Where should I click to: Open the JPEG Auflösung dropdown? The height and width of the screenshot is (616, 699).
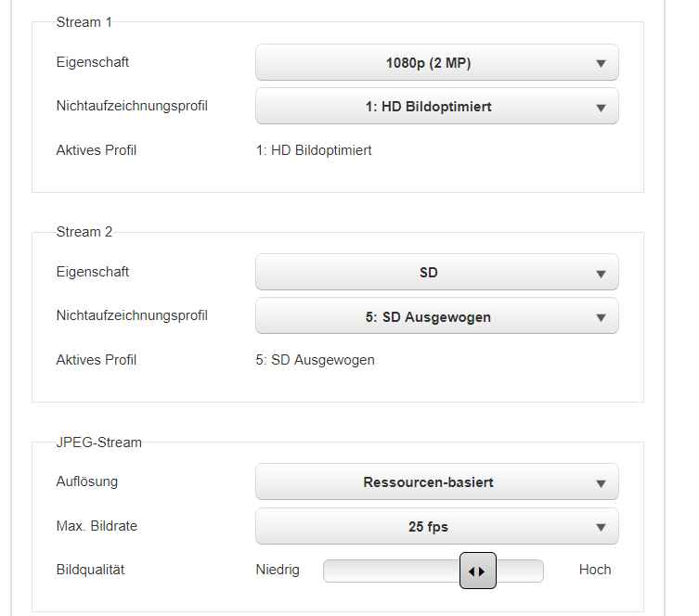[436, 482]
